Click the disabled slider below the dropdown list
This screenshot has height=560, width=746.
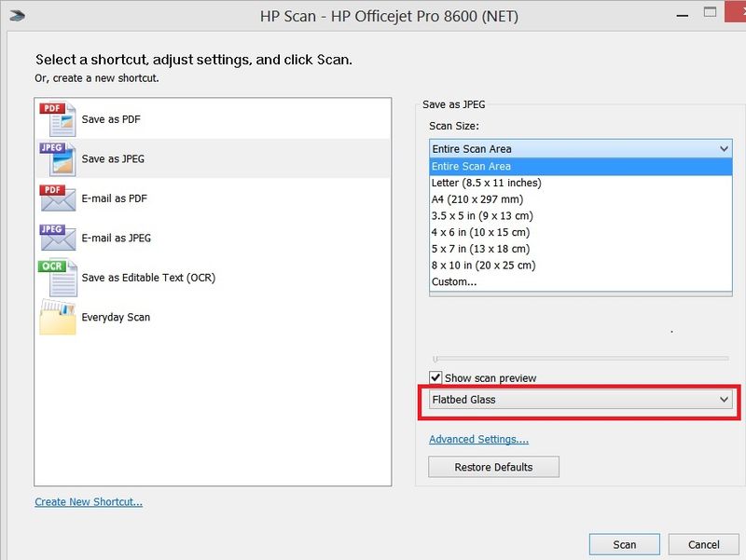coord(580,359)
